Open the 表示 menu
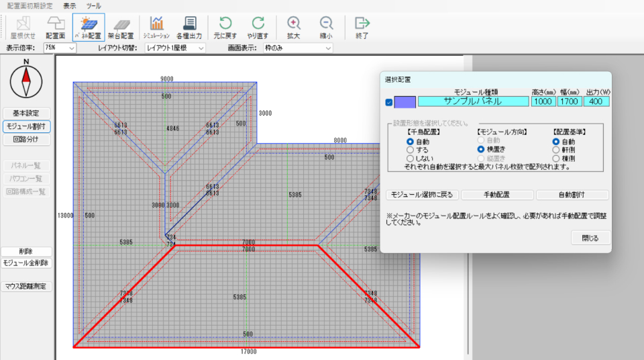The image size is (644, 360). tap(70, 5)
